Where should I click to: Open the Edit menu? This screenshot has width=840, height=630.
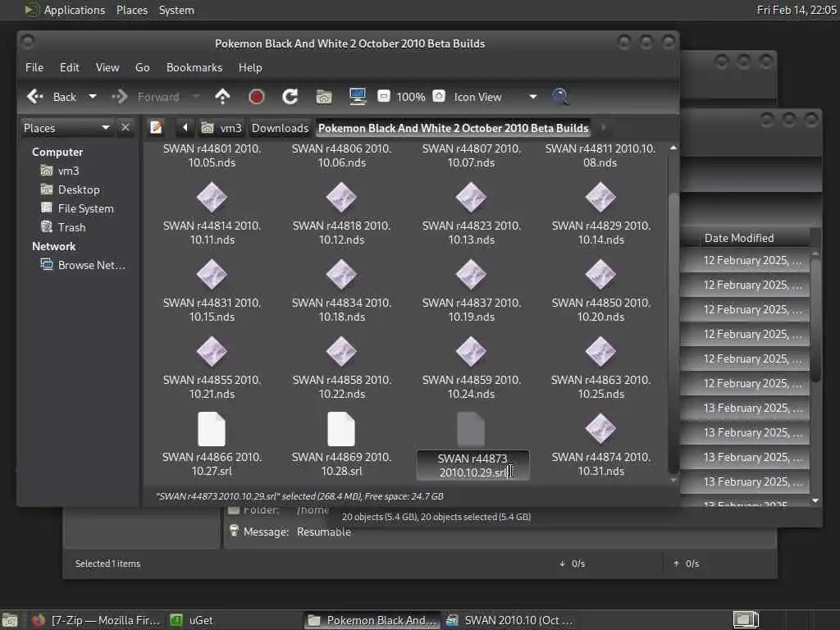tap(69, 67)
